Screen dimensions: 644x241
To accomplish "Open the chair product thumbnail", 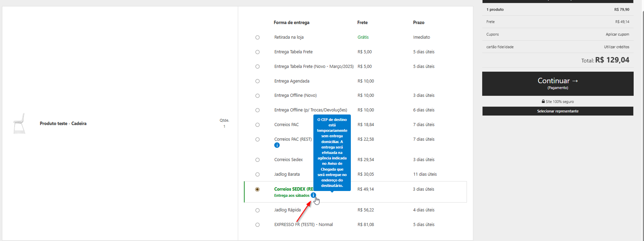I will pyautogui.click(x=19, y=123).
